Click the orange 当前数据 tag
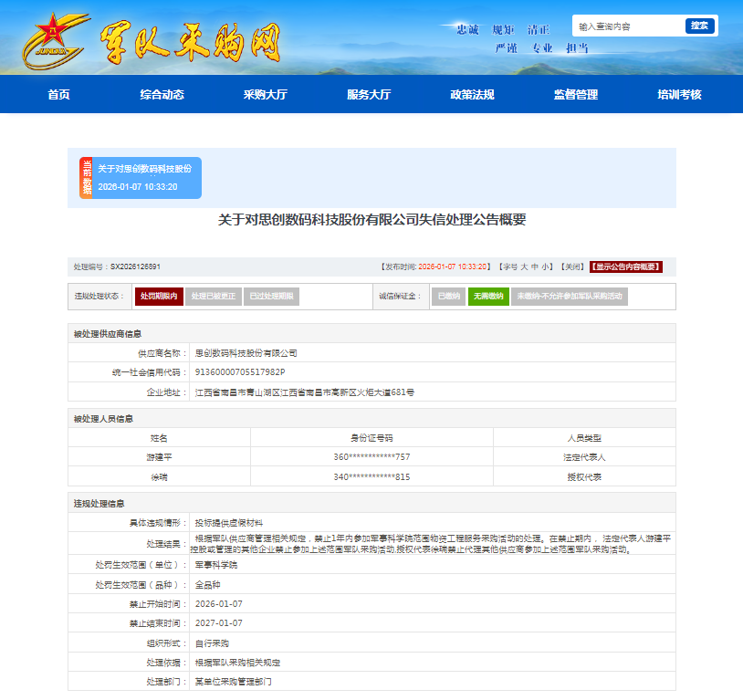This screenshot has width=743, height=700. click(x=86, y=178)
